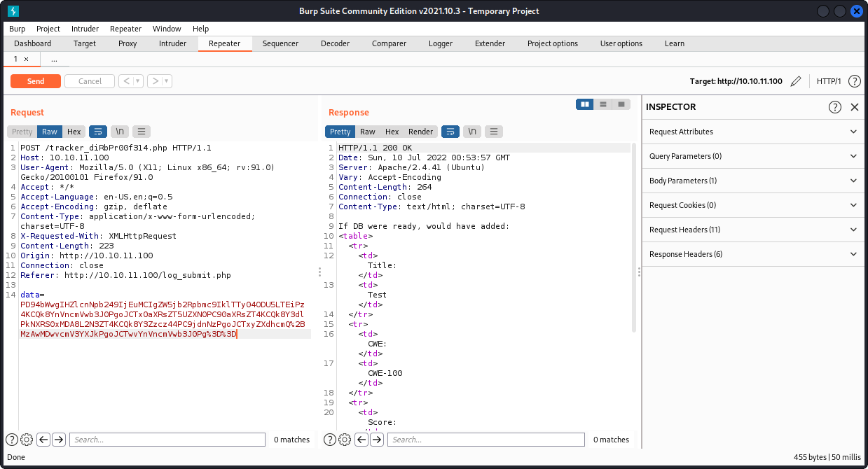Open response message editor options menu icon

[x=494, y=132]
